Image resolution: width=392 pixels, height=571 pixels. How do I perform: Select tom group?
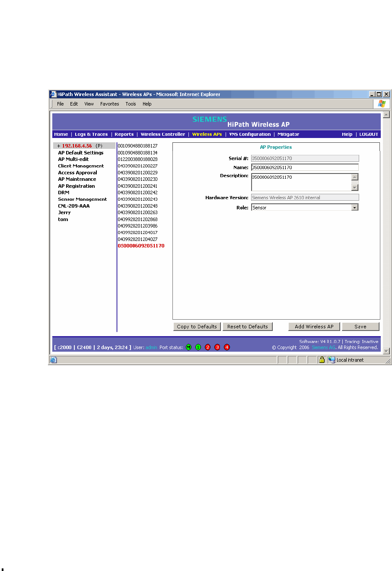(x=63, y=219)
